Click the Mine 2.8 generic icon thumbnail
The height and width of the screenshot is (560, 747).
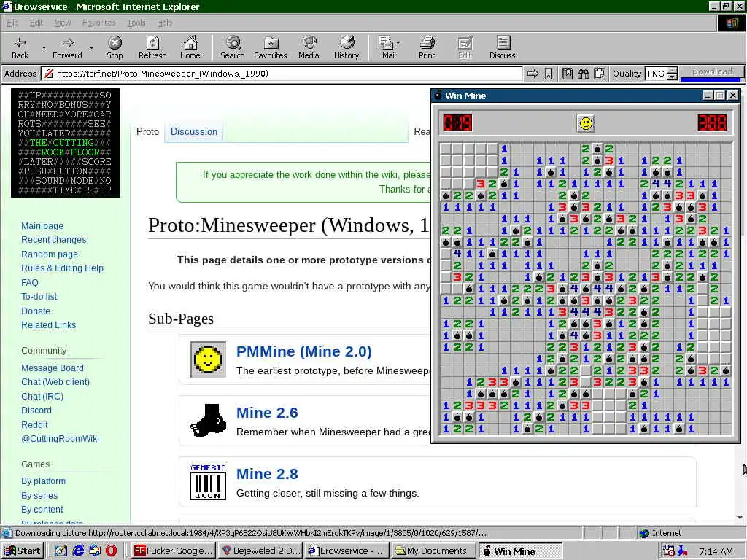pyautogui.click(x=208, y=481)
